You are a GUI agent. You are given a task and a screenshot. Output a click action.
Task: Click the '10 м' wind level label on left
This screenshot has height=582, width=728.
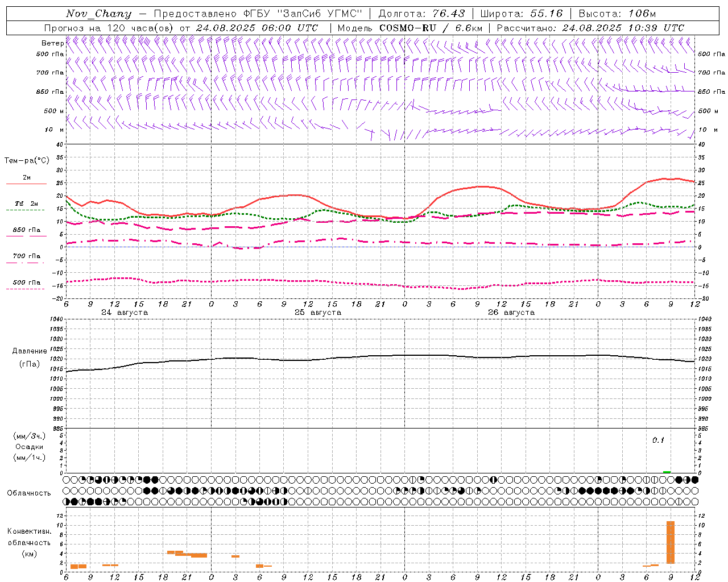click(x=55, y=130)
